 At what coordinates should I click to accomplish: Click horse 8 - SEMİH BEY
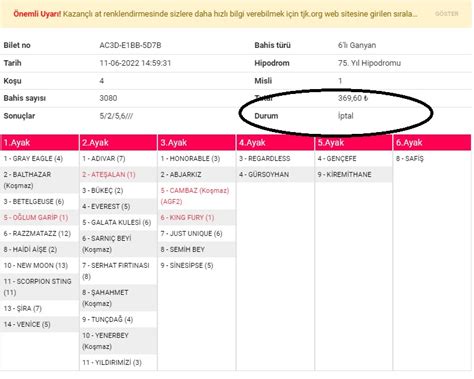pos(197,250)
